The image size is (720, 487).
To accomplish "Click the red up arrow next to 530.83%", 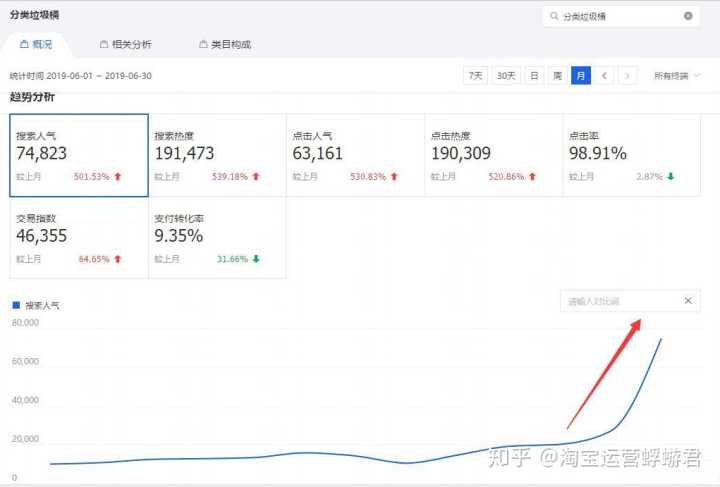I will pos(394,176).
